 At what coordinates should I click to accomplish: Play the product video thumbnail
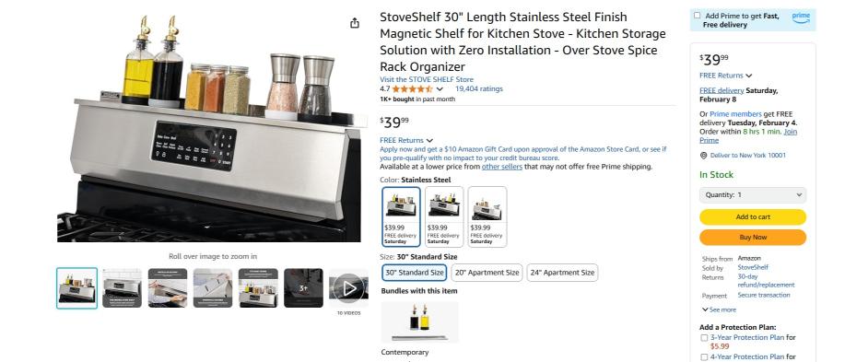348,287
